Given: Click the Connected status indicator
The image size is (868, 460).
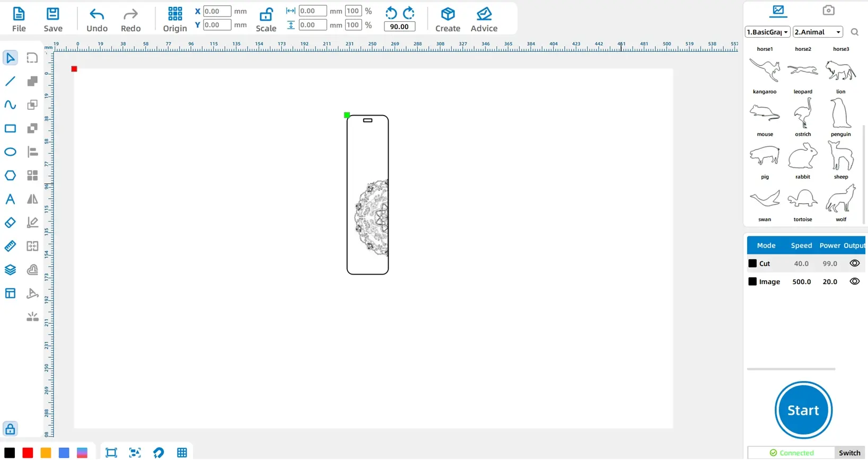Looking at the screenshot, I should (792, 453).
